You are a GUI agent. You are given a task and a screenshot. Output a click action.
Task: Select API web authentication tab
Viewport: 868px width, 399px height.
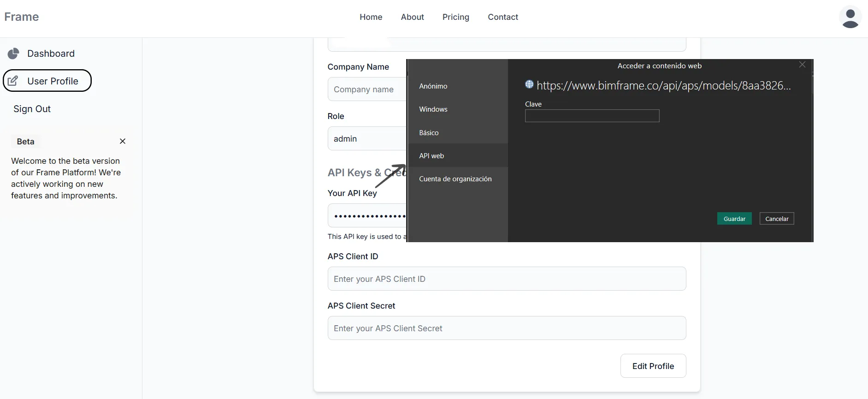458,155
